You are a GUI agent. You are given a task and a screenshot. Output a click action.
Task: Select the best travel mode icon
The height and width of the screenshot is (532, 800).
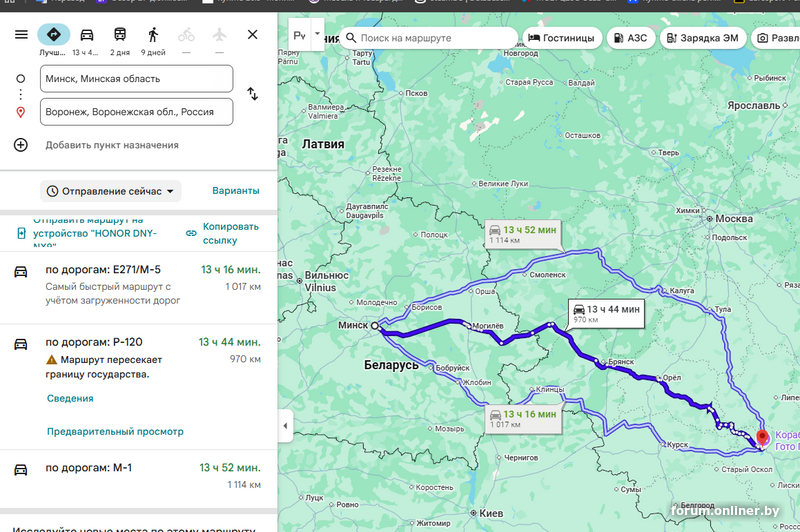tap(54, 35)
